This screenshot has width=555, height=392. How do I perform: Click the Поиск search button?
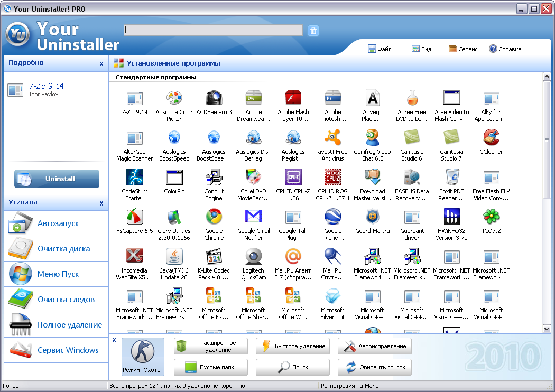293,367
